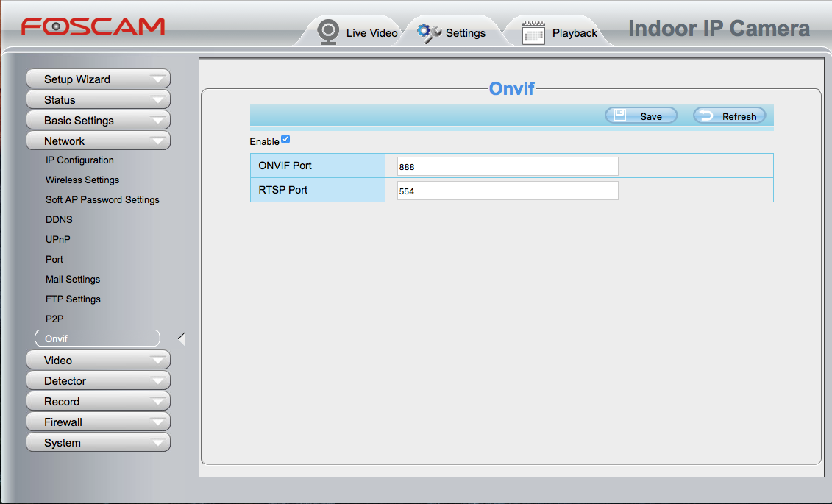The image size is (832, 504).
Task: Click the Foscam logo
Action: (x=93, y=27)
